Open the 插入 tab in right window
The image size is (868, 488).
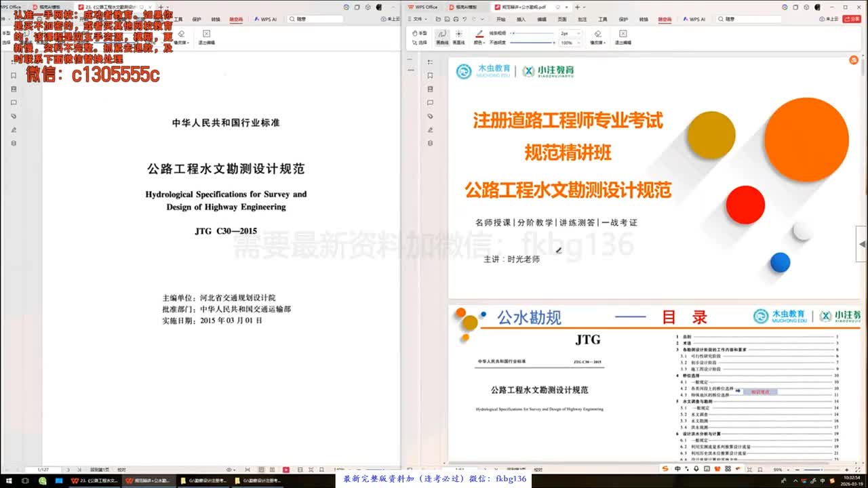(521, 20)
